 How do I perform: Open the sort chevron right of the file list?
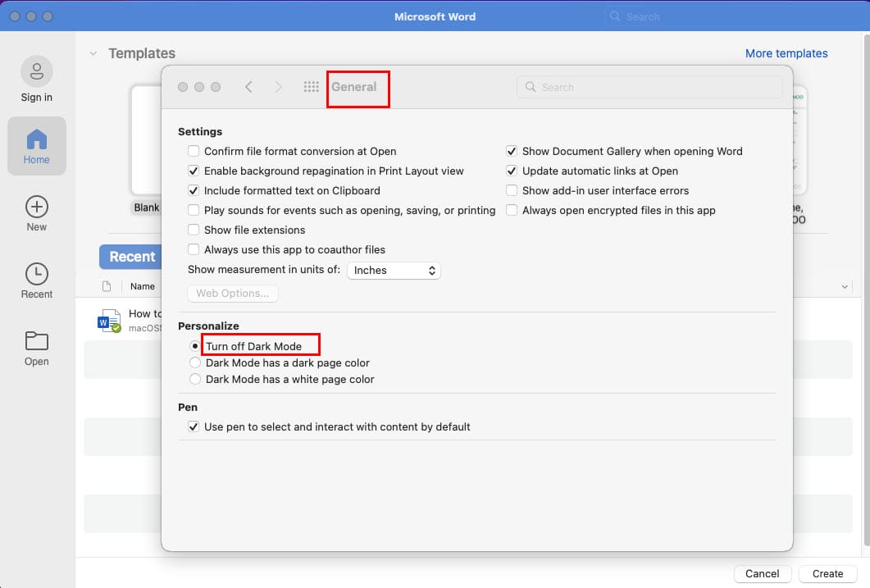tap(845, 285)
